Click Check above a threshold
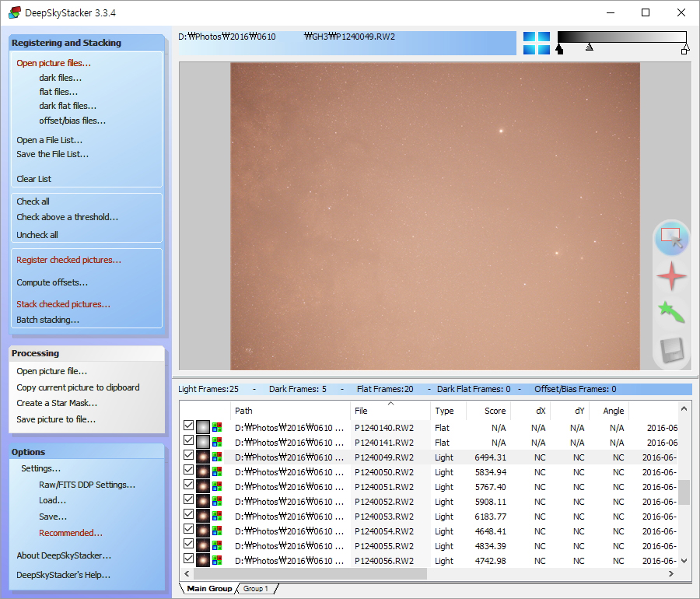 [68, 217]
